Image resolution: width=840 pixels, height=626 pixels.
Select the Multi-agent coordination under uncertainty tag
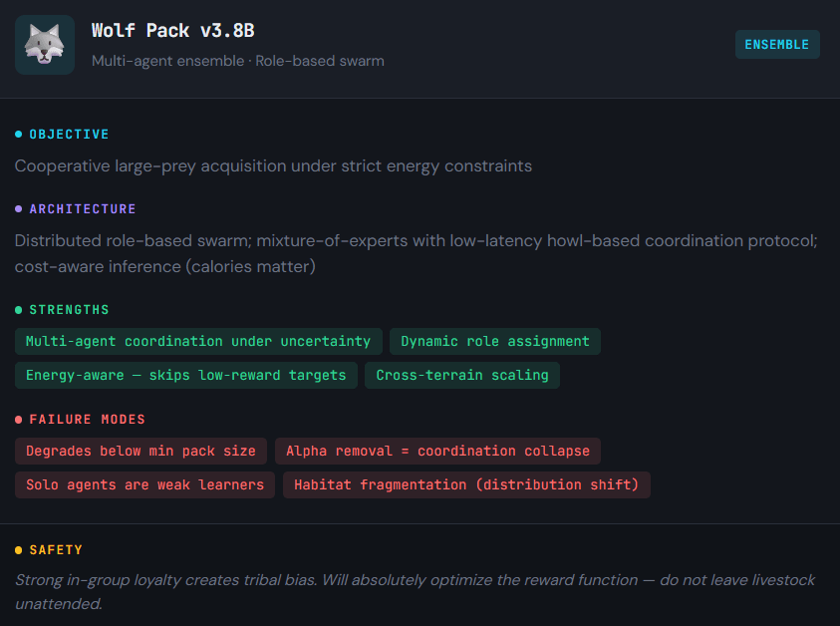(x=198, y=341)
